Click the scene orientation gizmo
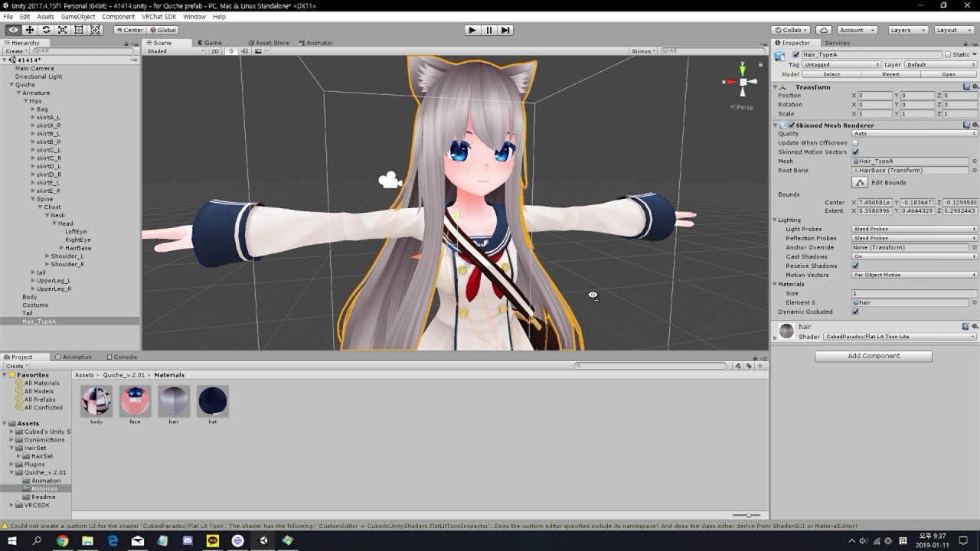 pyautogui.click(x=742, y=81)
